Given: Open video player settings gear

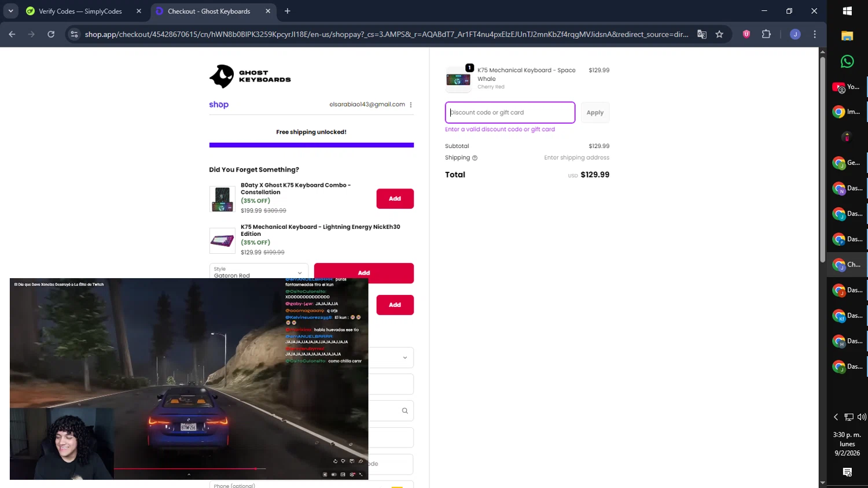Looking at the screenshot, I should 352,475.
